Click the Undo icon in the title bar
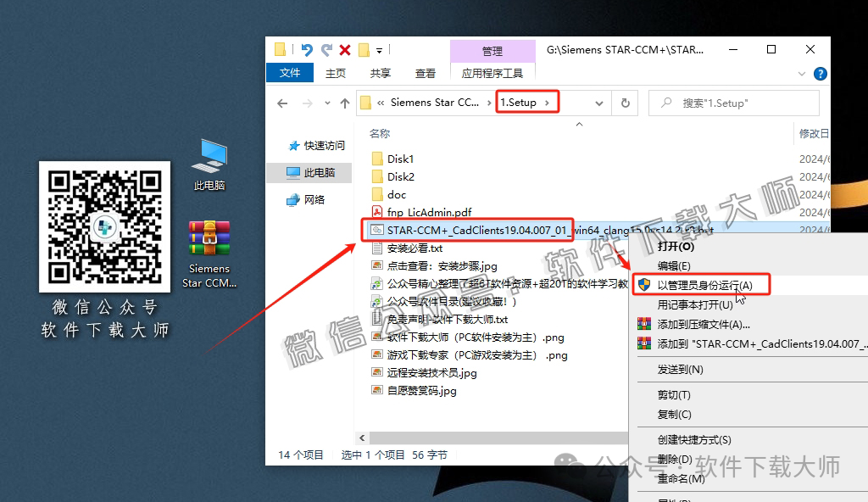 pyautogui.click(x=305, y=49)
